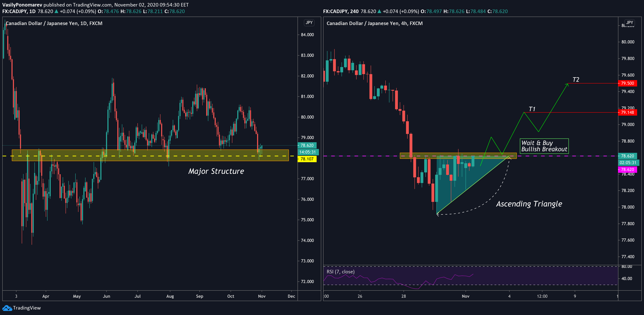This screenshot has width=644, height=315.
Task: Click the 79.800 price on the 4h axis
Action: (628, 59)
